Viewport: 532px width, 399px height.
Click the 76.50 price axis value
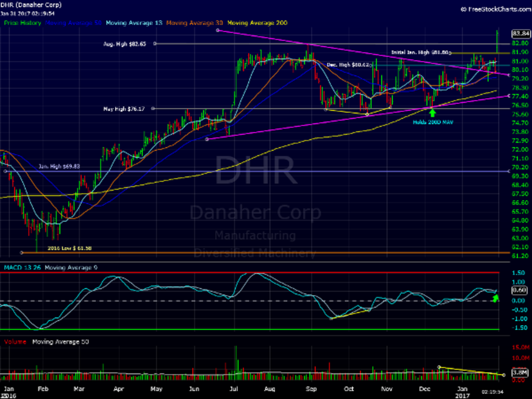520,105
